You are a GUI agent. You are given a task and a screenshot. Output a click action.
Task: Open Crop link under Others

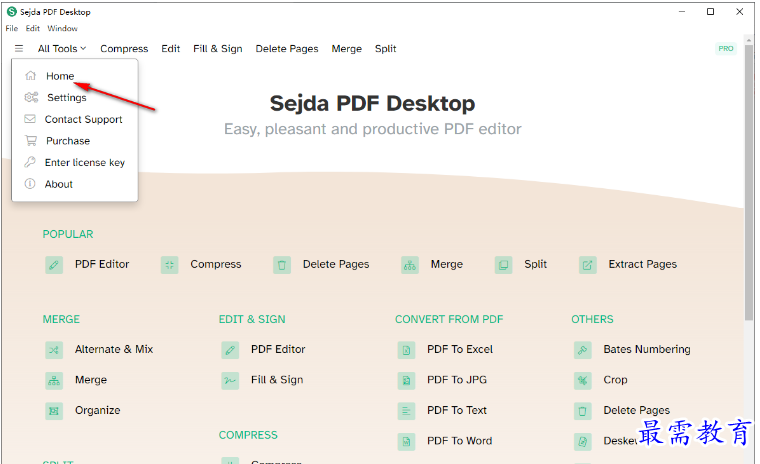pyautogui.click(x=615, y=380)
